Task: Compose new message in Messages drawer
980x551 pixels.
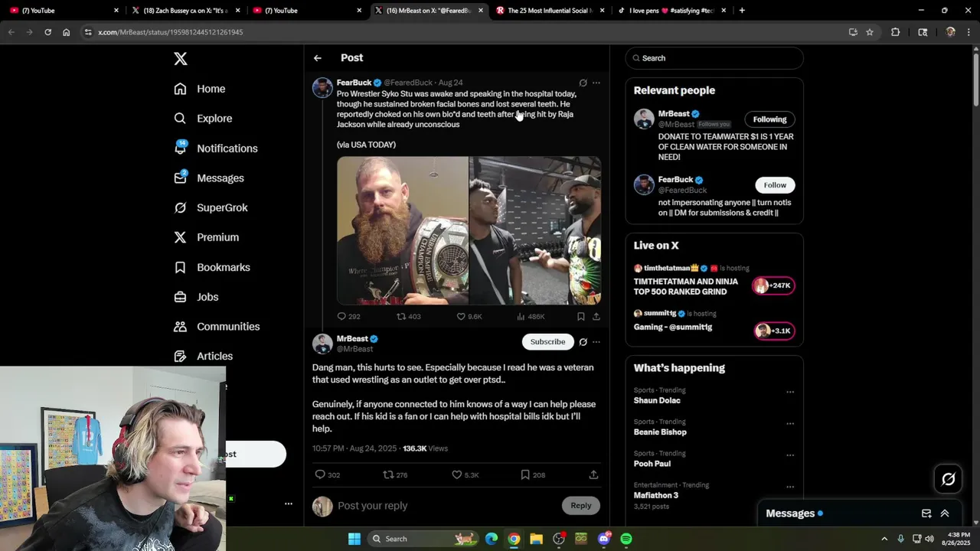Action: [x=926, y=514]
